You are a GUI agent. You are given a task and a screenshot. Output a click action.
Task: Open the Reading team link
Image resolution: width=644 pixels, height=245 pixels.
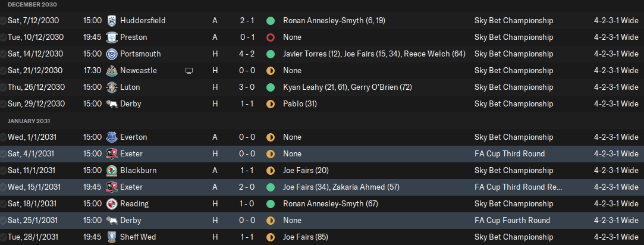pos(134,203)
